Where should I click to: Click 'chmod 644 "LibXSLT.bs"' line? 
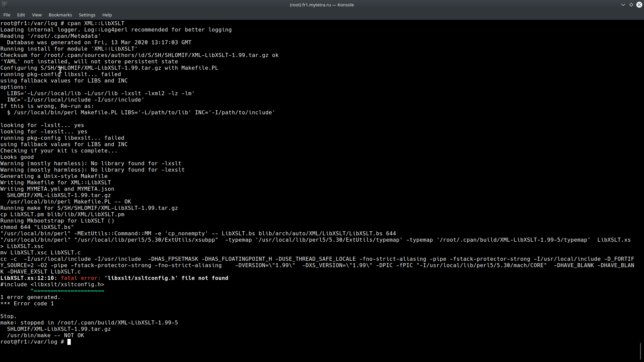(x=37, y=227)
